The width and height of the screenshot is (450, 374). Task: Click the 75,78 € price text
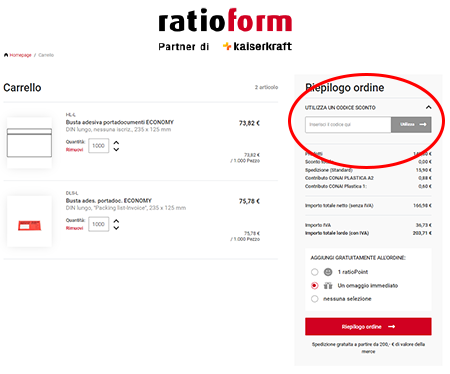tap(249, 201)
